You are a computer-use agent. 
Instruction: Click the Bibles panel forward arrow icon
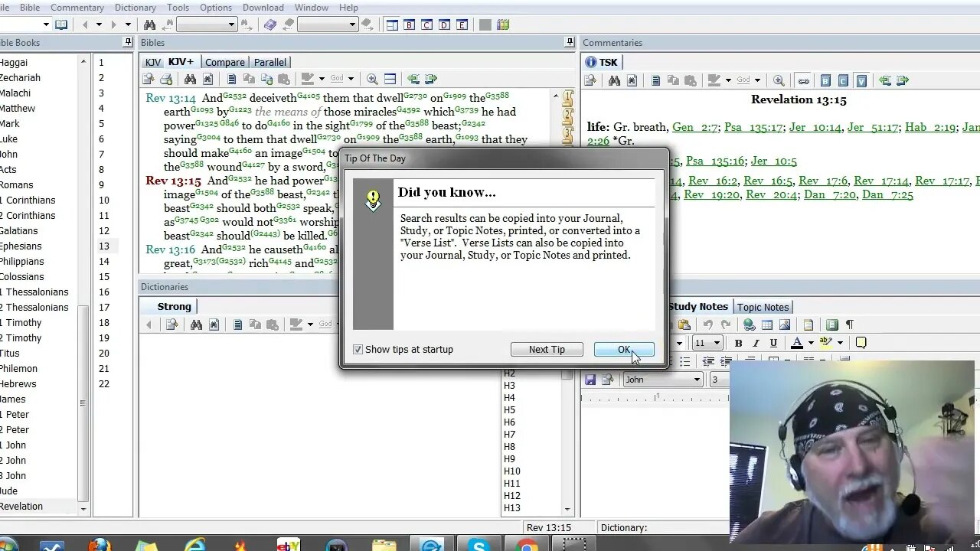pyautogui.click(x=430, y=79)
